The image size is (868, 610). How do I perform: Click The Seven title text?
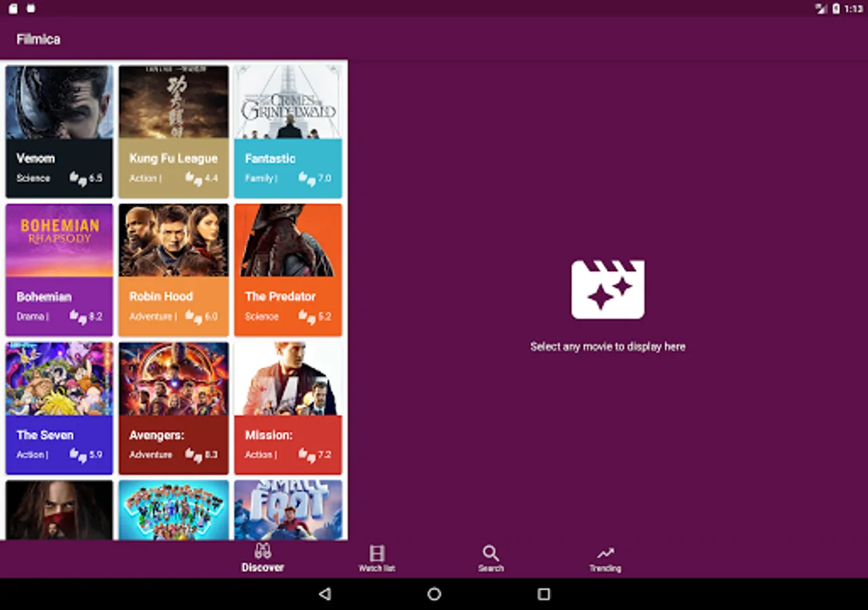pos(45,434)
